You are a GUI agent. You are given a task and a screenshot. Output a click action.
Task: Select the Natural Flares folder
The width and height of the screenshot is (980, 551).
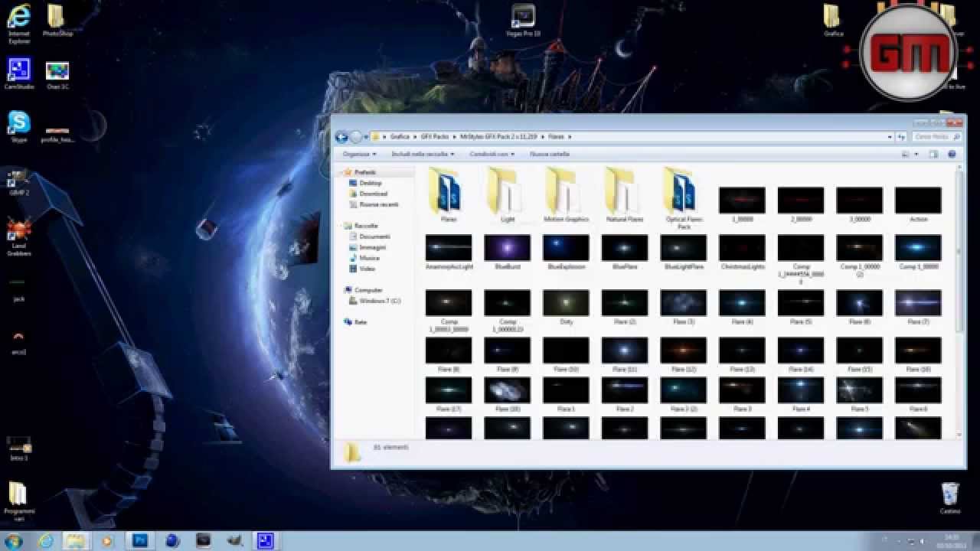pos(625,195)
